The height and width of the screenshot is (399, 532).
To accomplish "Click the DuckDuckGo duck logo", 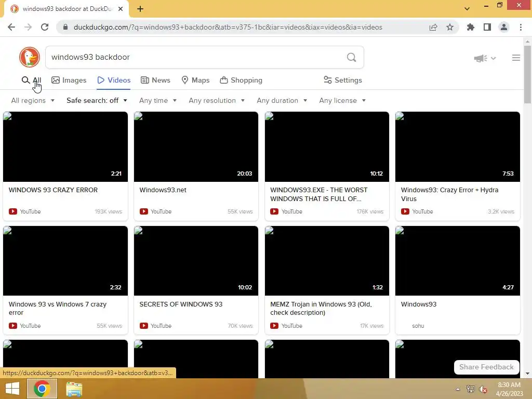I will point(30,57).
